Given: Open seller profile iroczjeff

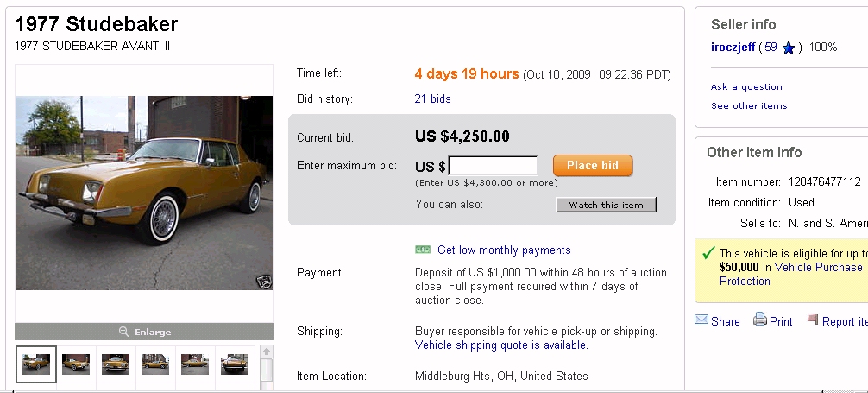Looking at the screenshot, I should 732,48.
